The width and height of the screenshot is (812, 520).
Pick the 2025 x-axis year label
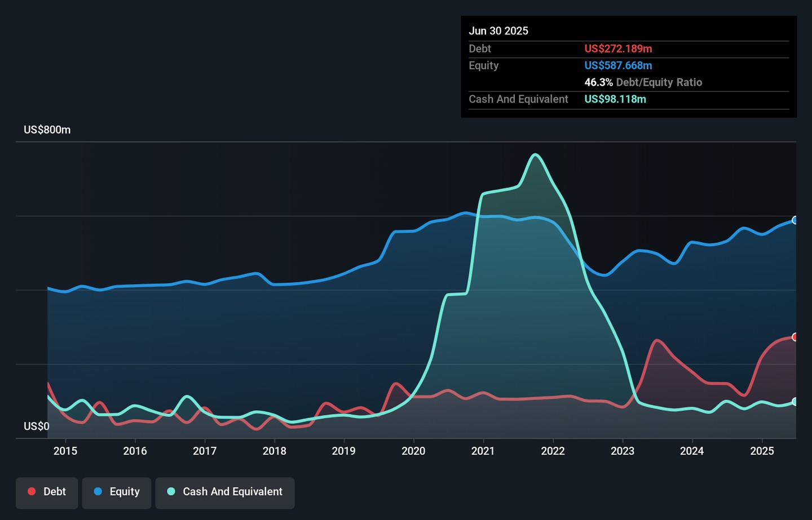[x=762, y=451]
